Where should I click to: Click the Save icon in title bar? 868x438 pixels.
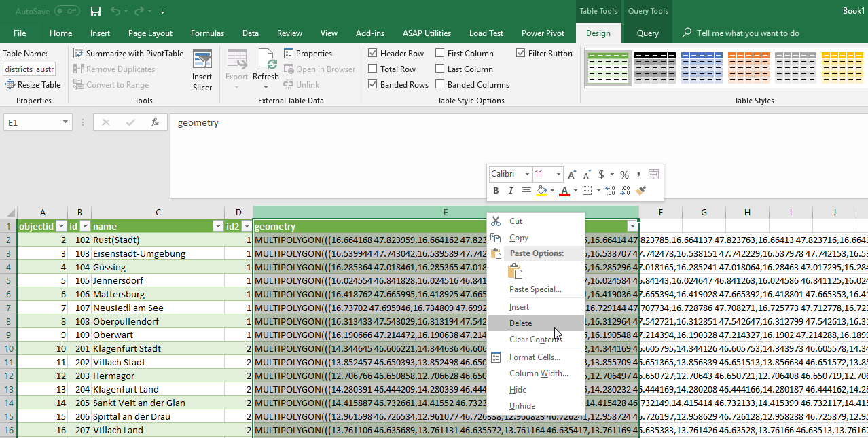click(96, 12)
